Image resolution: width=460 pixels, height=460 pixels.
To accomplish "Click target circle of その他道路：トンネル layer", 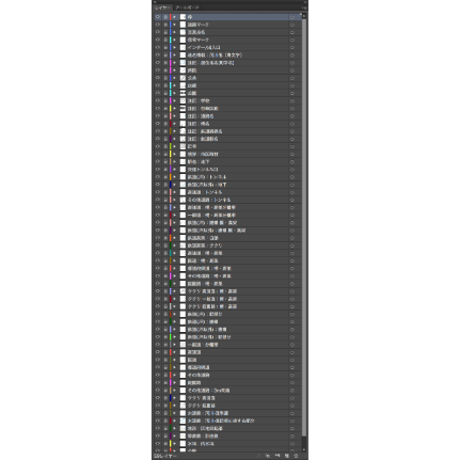I will coord(292,200).
